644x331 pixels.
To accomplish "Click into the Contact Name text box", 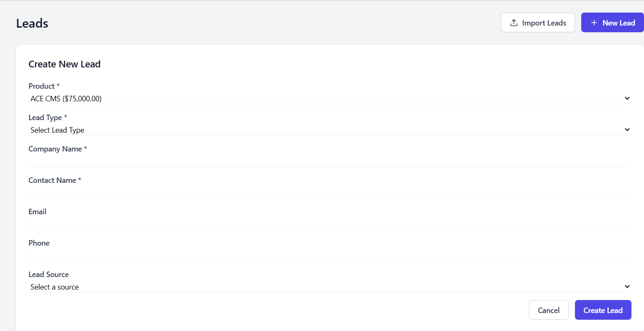I will click(330, 192).
